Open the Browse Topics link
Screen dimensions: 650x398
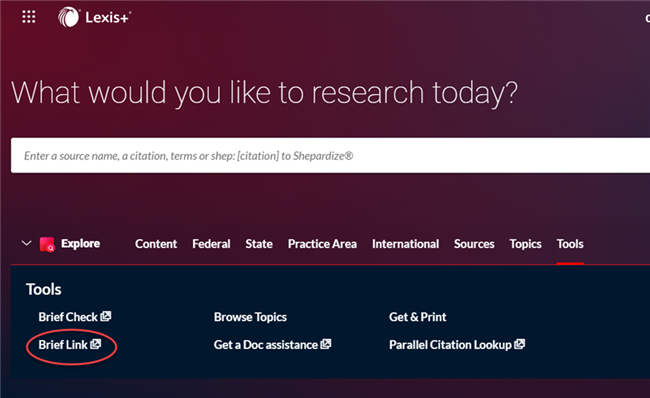point(250,317)
